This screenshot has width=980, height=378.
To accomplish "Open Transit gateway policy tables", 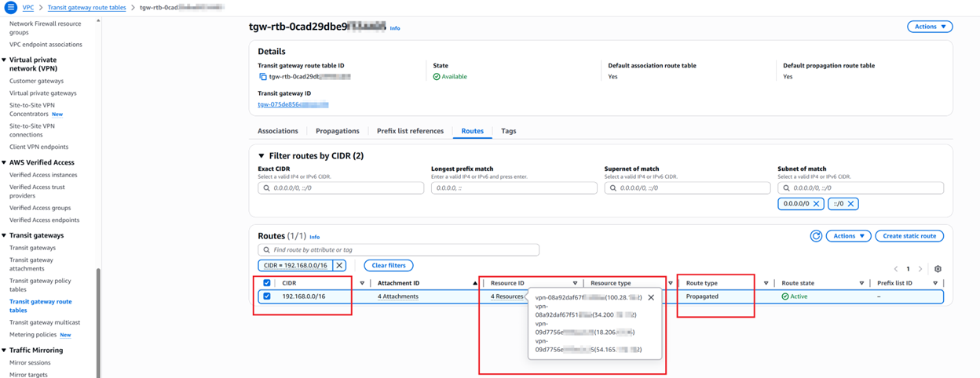I will tap(40, 285).
